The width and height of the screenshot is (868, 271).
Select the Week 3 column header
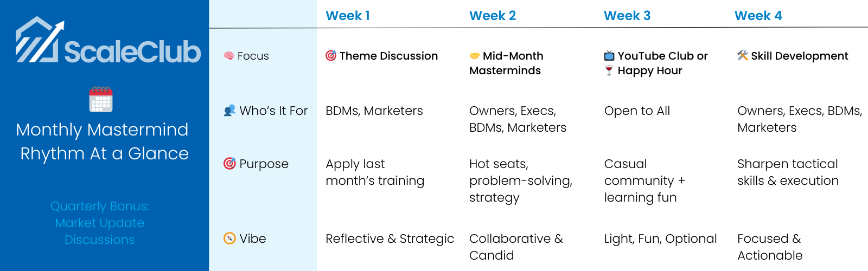[627, 16]
